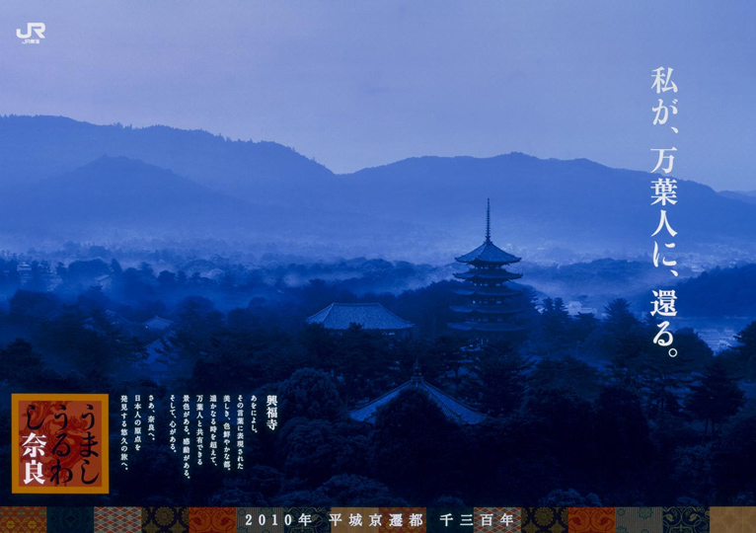Click the JR Tokai logo
Screen dimensions: 756x533
(x=31, y=33)
